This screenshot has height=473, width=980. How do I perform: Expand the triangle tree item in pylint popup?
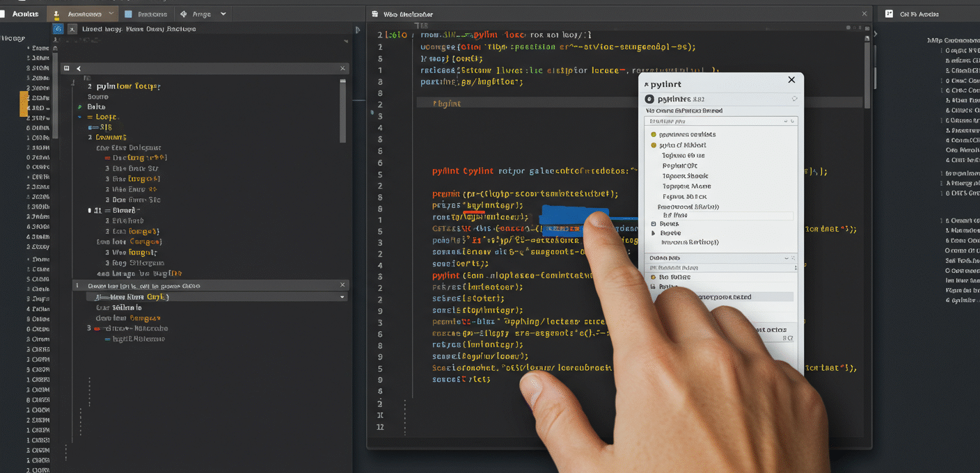[x=653, y=234]
